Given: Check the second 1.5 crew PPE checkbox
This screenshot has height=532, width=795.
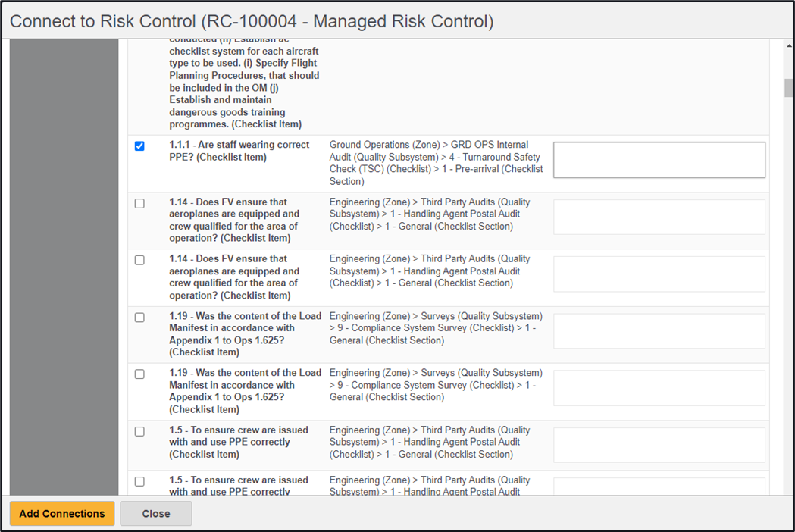Looking at the screenshot, I should tap(139, 481).
